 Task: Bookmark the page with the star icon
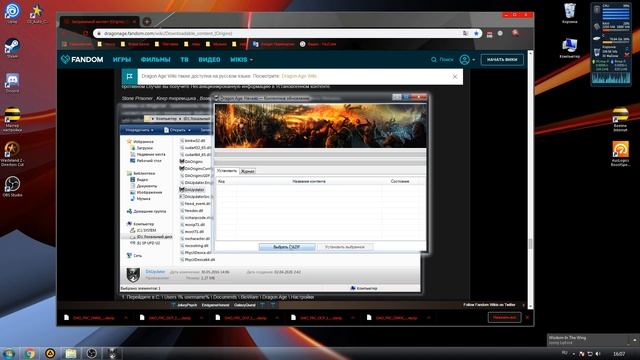click(476, 33)
